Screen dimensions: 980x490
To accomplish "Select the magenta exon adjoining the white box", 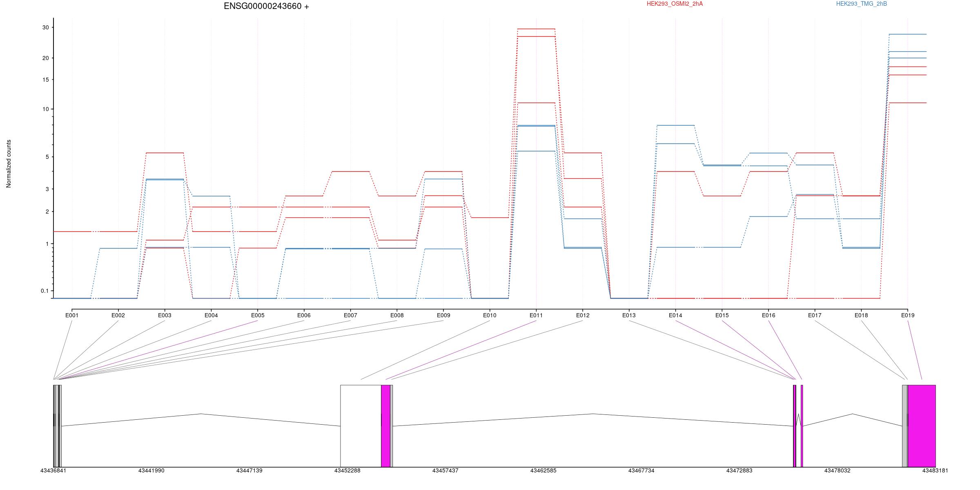I will (385, 426).
